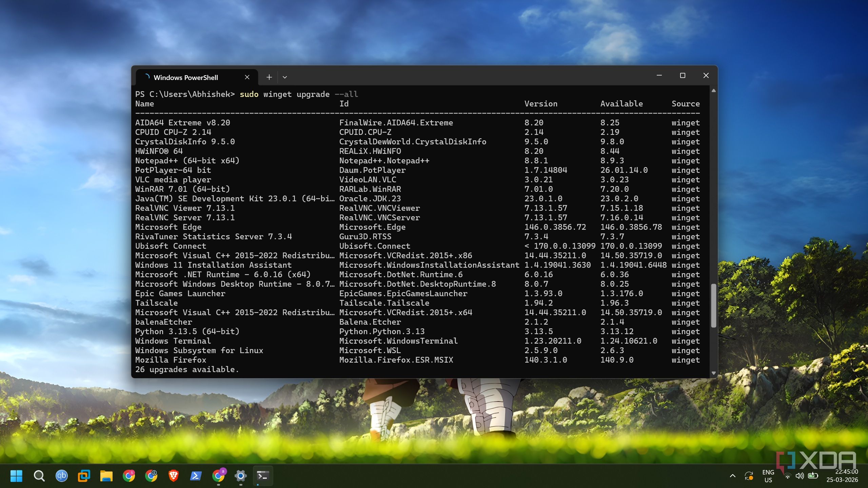Screen dimensions: 868x488
Task: Click 'Microsoft.WindowsTerminal' package id
Action: (398, 341)
